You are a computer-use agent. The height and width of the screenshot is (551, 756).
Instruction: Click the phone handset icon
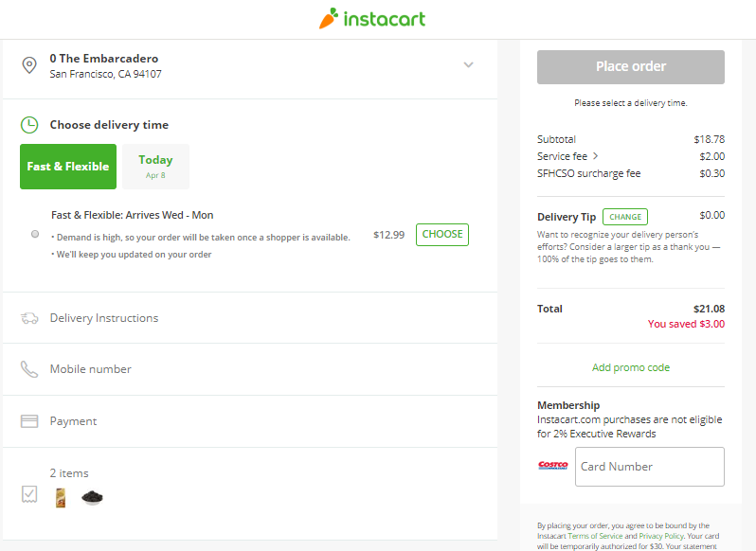point(29,369)
